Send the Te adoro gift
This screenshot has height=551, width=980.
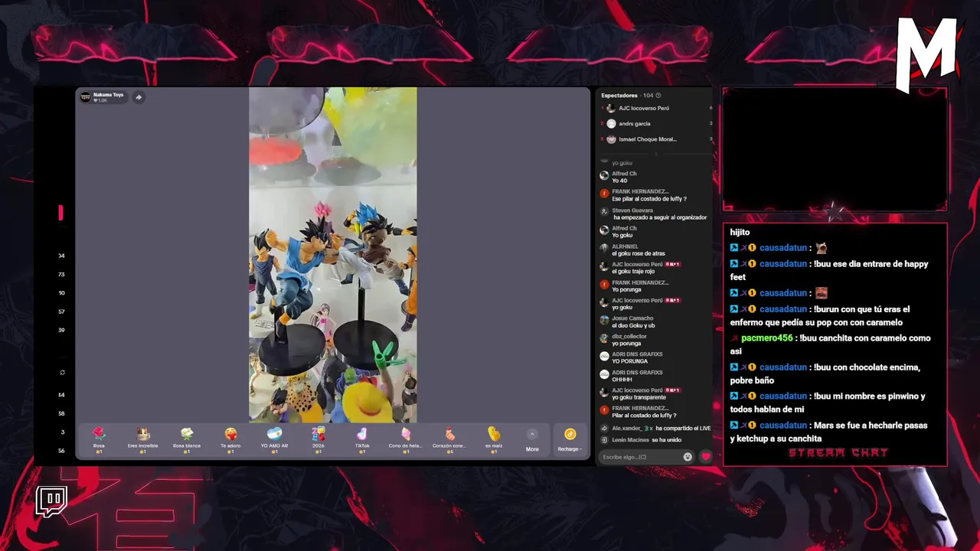pyautogui.click(x=230, y=439)
